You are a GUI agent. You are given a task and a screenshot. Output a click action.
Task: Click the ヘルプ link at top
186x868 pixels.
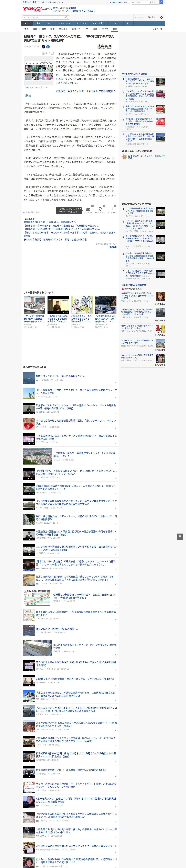(x=127, y=2)
